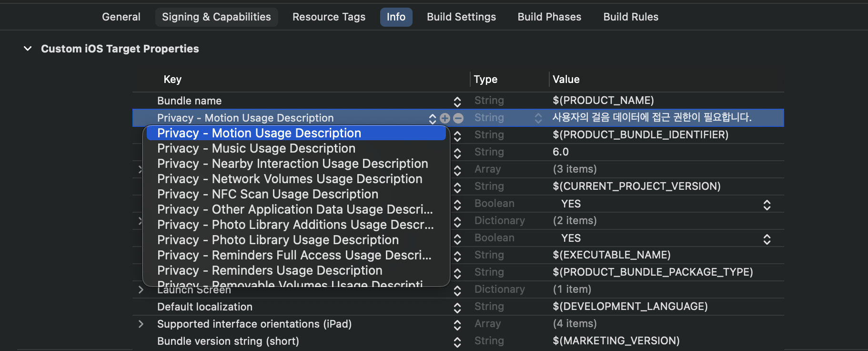Open the type stepper on the selected String row

[538, 118]
